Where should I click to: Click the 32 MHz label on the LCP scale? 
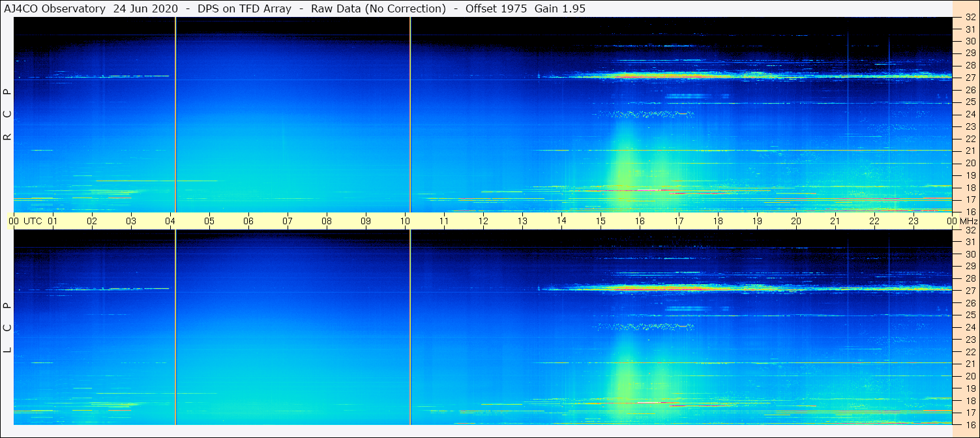pyautogui.click(x=970, y=230)
